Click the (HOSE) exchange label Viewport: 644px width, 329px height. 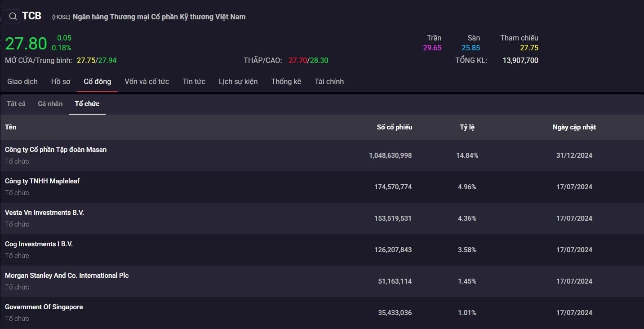click(61, 17)
